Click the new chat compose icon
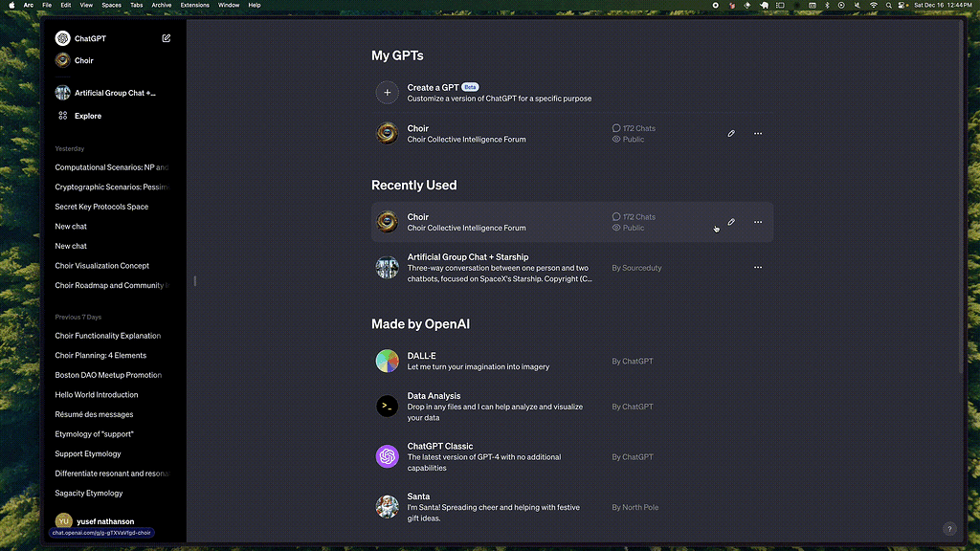 coord(166,38)
